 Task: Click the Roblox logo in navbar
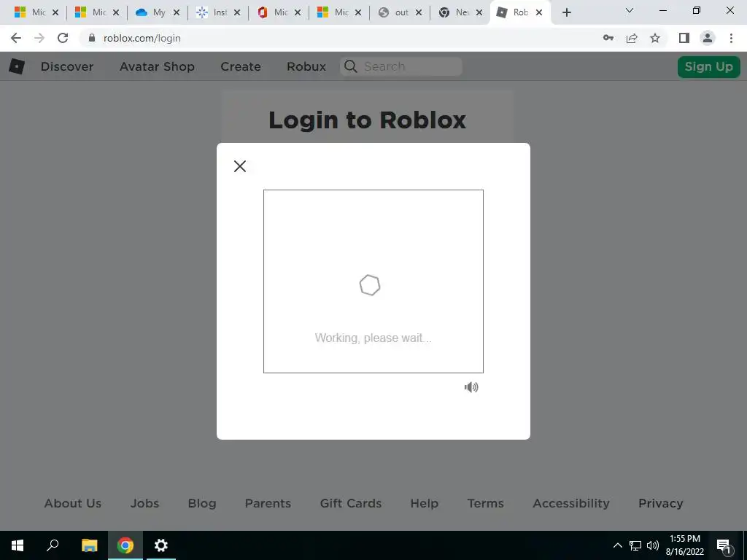coord(17,66)
